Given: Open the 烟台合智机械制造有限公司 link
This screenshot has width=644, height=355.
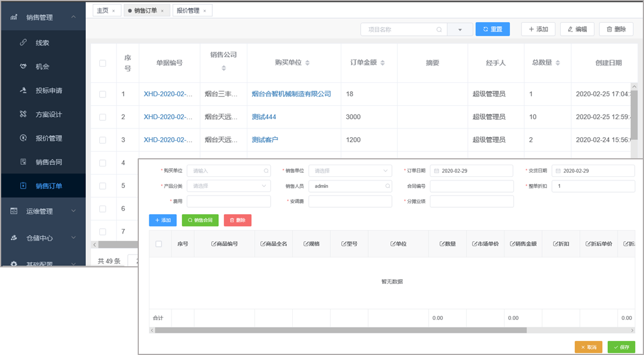Looking at the screenshot, I should pos(291,94).
